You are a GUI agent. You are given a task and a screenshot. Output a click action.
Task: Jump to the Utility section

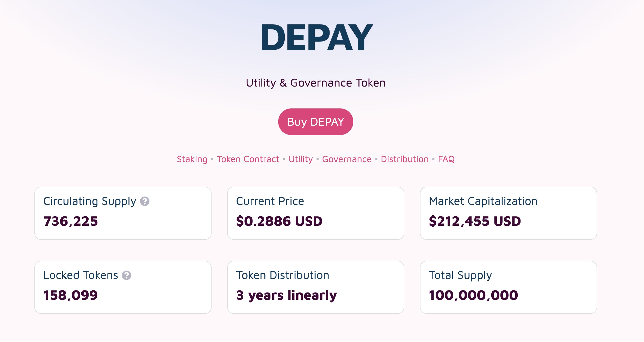point(301,159)
